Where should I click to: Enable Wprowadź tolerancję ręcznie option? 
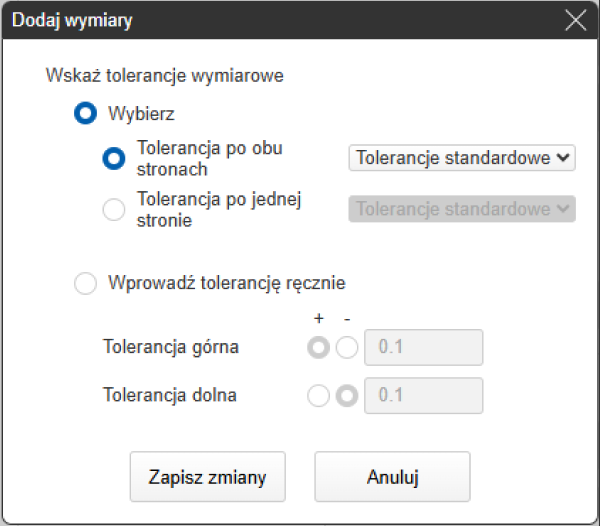(86, 283)
